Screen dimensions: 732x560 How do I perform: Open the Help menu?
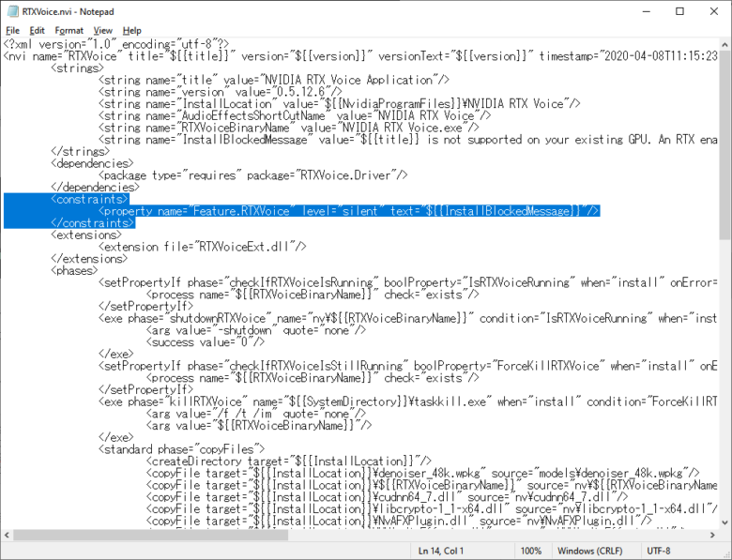pyautogui.click(x=132, y=31)
